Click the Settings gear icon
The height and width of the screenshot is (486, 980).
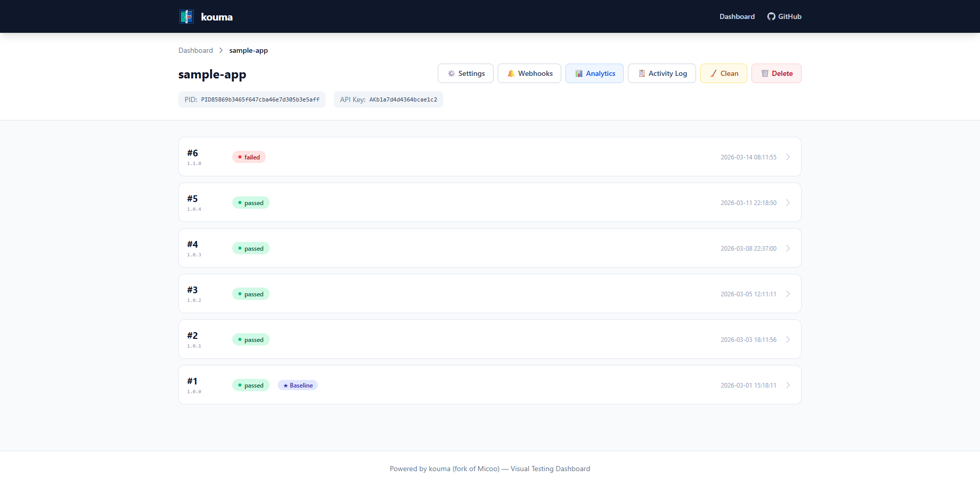[451, 73]
